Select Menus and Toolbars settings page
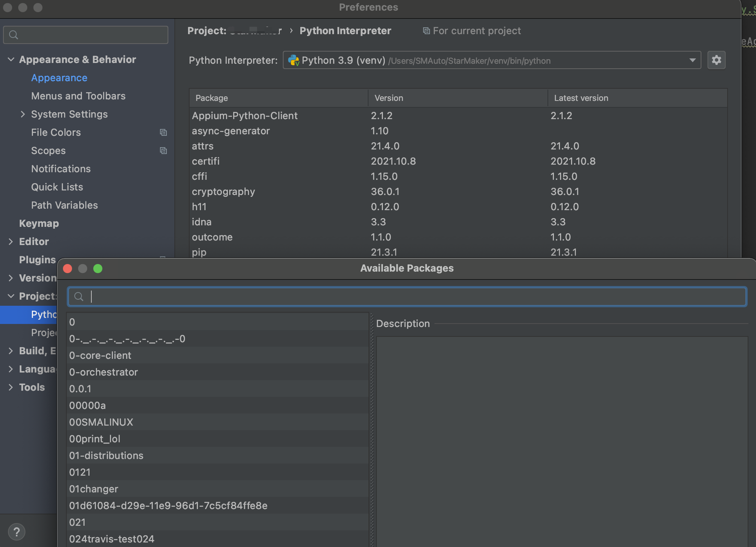 (78, 96)
